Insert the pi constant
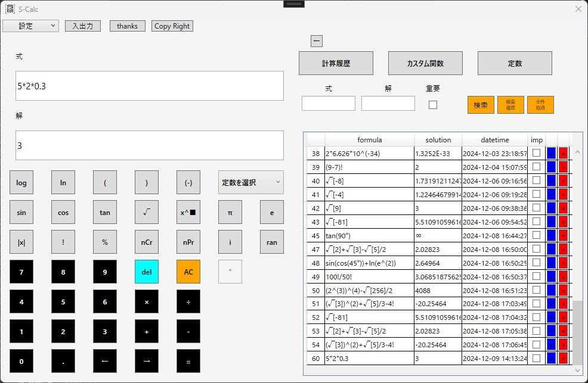 [x=230, y=212]
